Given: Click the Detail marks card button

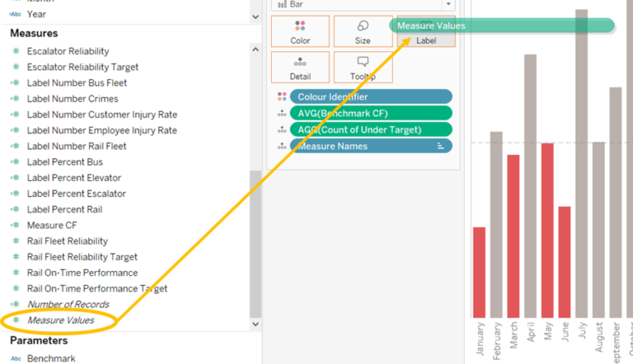Looking at the screenshot, I should point(300,67).
